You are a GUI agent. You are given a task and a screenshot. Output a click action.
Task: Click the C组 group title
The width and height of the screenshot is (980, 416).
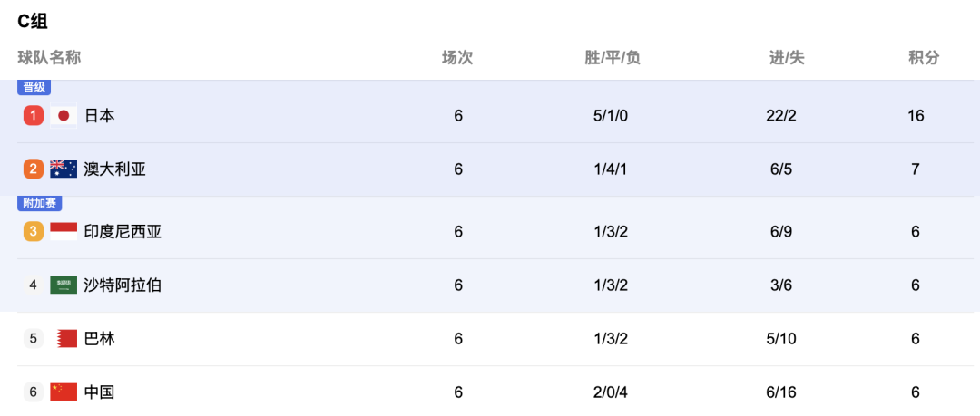tap(33, 22)
